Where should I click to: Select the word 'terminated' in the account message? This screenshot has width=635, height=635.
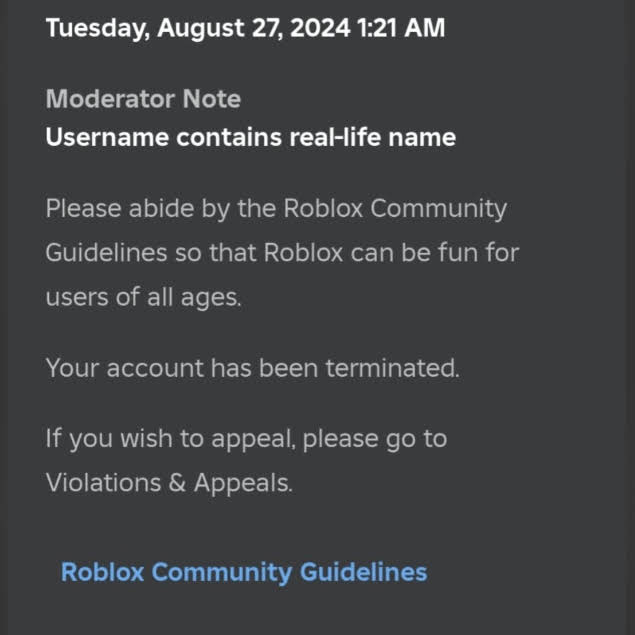click(392, 368)
